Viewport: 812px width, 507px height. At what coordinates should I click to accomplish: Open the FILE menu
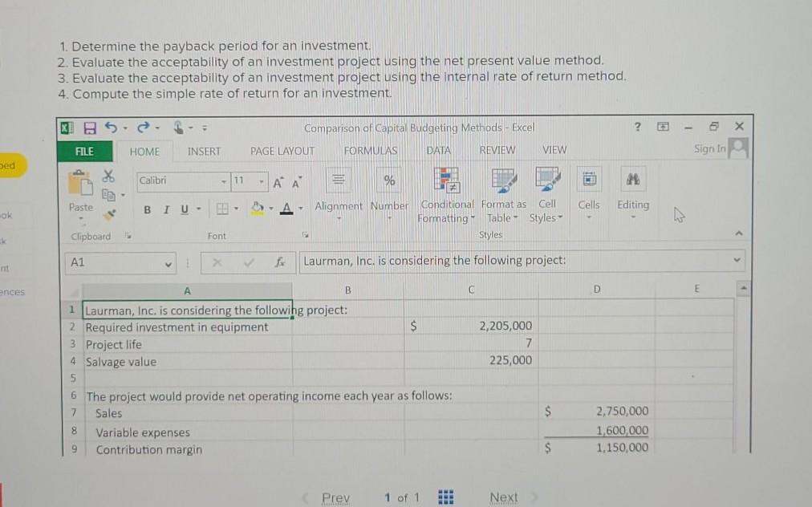point(84,150)
